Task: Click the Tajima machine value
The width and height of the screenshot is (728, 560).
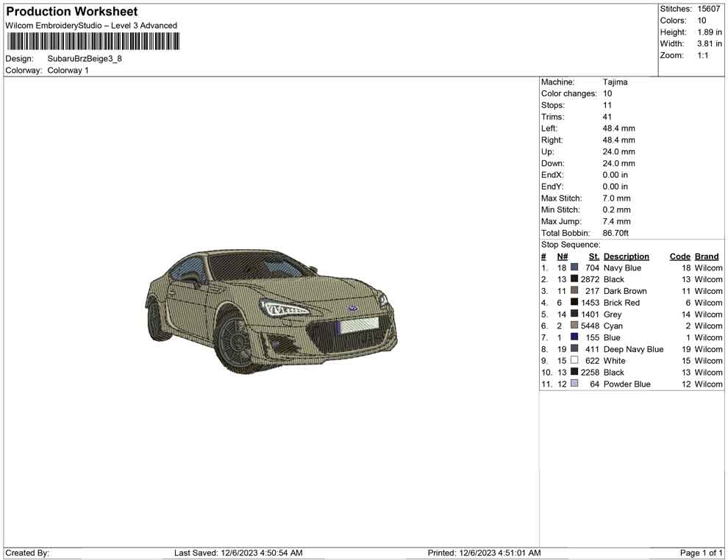Action: (x=615, y=82)
